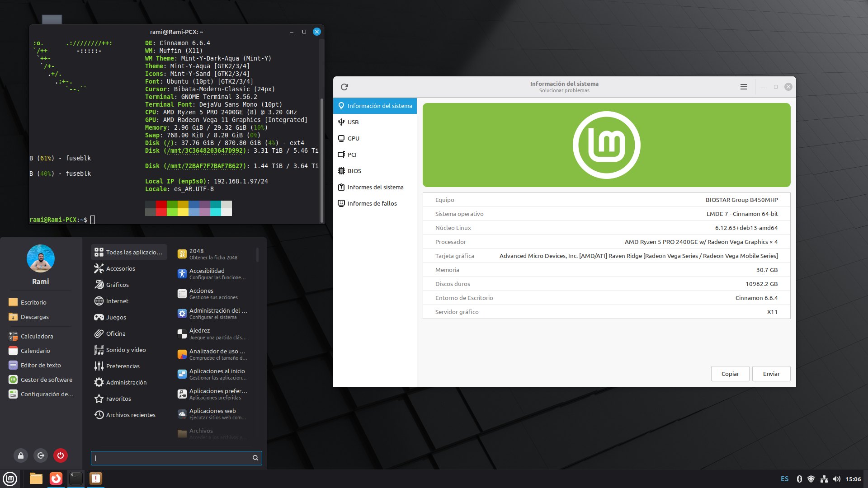Open the shield update manager tray icon
868x488 pixels.
click(811, 479)
